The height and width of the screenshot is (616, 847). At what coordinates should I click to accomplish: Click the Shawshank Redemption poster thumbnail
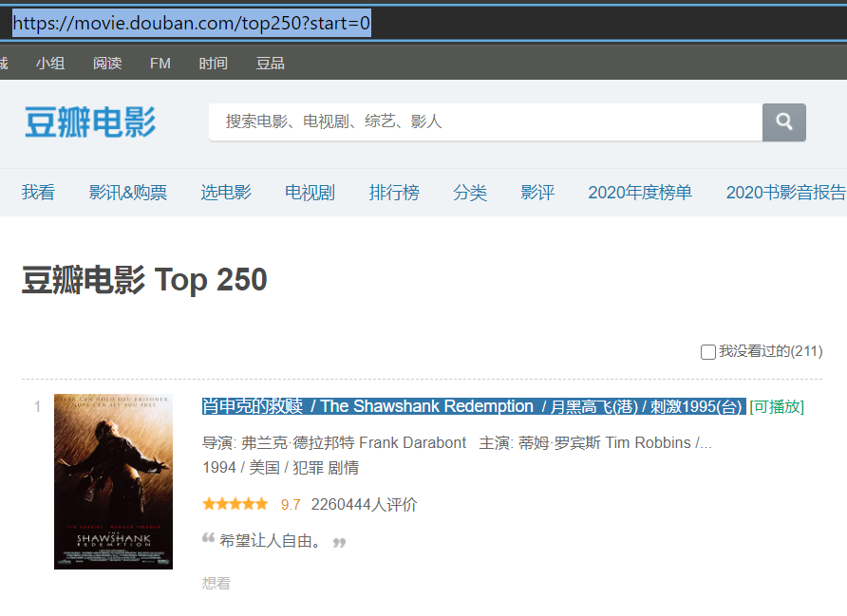pos(113,481)
